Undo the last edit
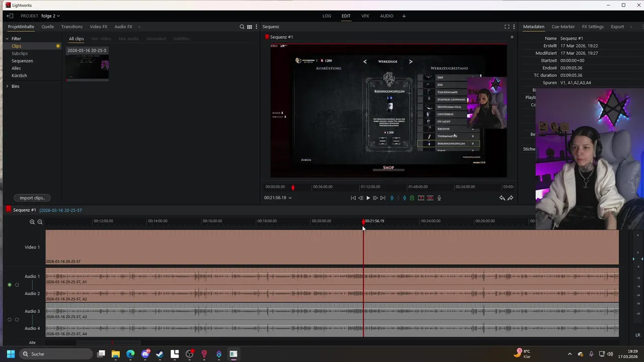This screenshot has width=644, height=362. pos(502,198)
